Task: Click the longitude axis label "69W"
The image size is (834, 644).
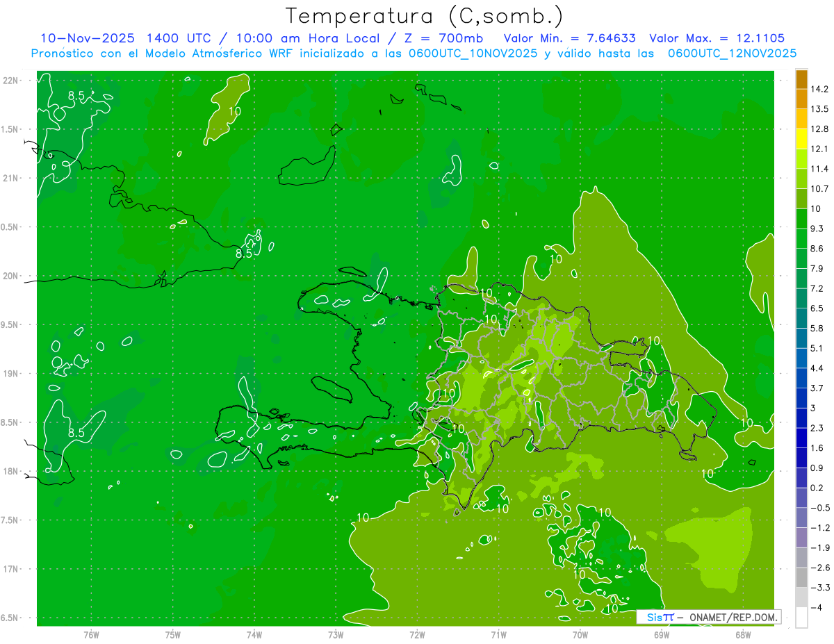Action: (x=662, y=635)
